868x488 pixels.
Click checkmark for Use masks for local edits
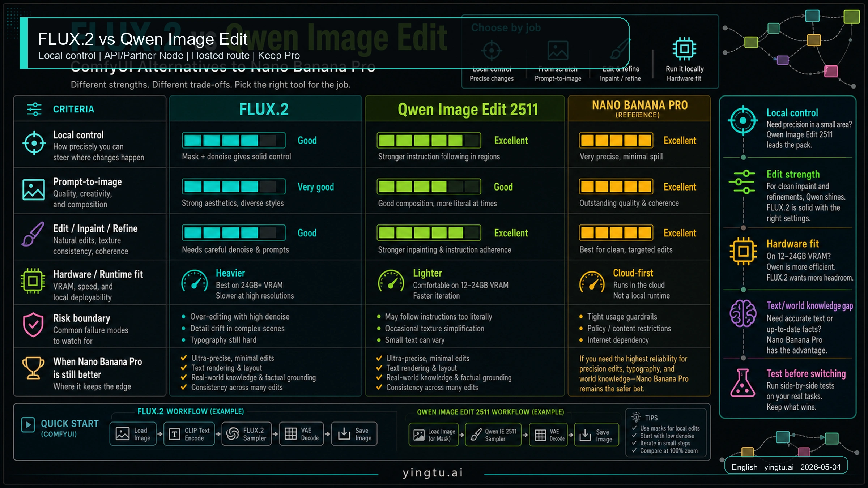tap(634, 428)
